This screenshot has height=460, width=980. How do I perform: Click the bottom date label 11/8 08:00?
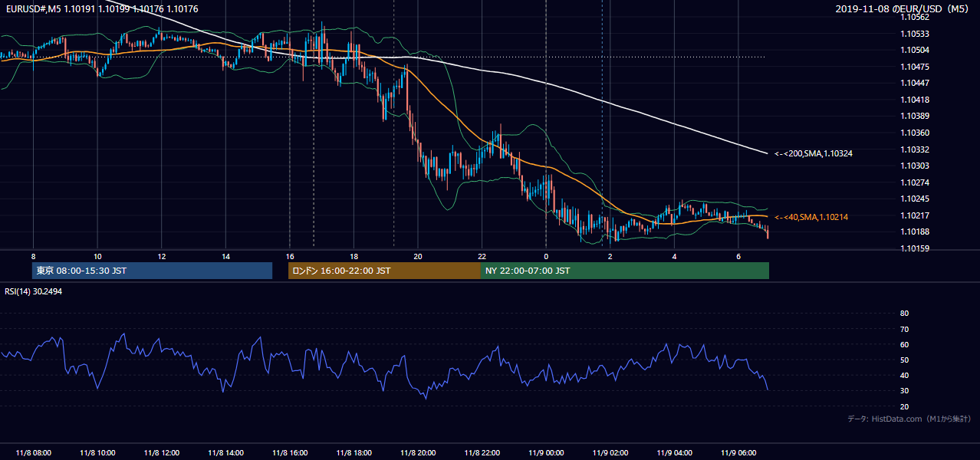(x=33, y=453)
